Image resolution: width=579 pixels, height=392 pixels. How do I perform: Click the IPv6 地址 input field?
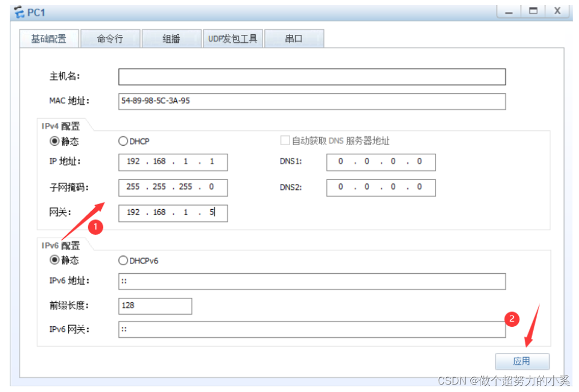312,281
